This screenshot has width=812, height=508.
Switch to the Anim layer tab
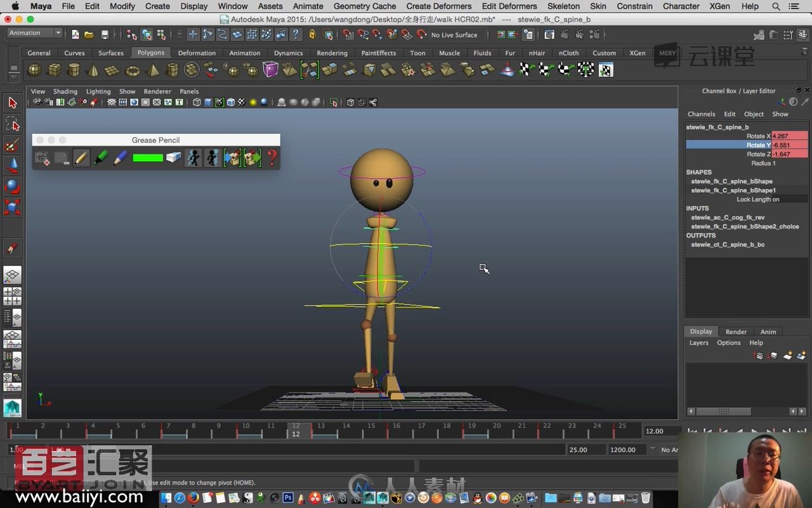(768, 332)
